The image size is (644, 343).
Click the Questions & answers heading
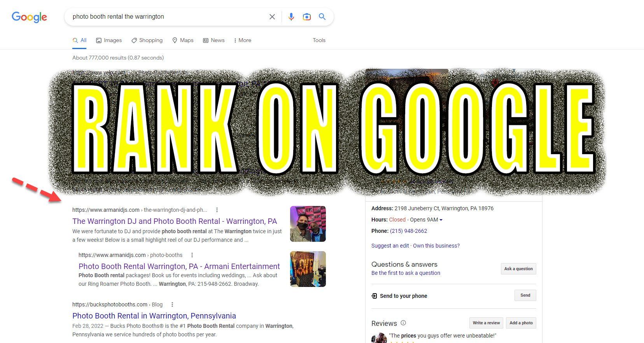tap(404, 264)
